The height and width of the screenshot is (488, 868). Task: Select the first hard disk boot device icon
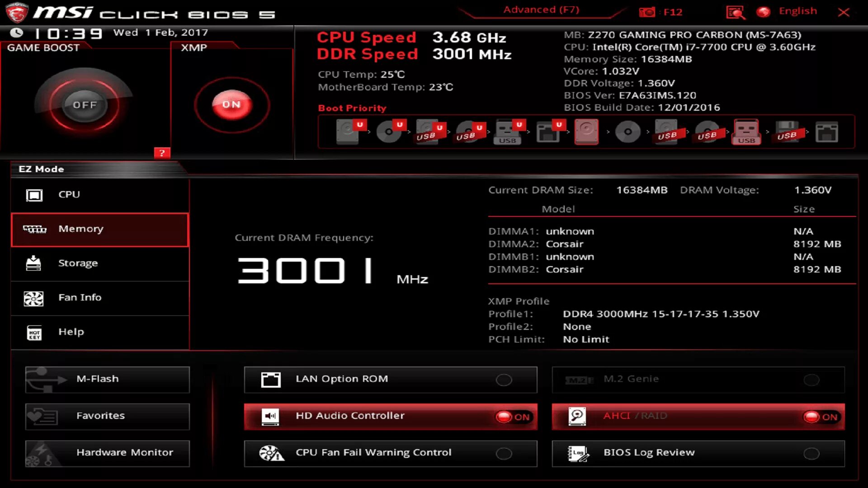(348, 131)
